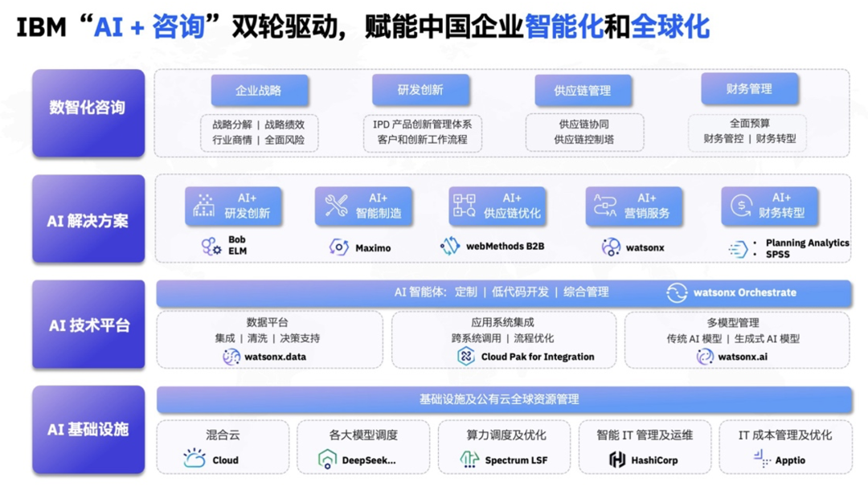Click the AI 智能体 banner bar
Image resolution: width=868 pixels, height=490 pixels.
pyautogui.click(x=504, y=293)
